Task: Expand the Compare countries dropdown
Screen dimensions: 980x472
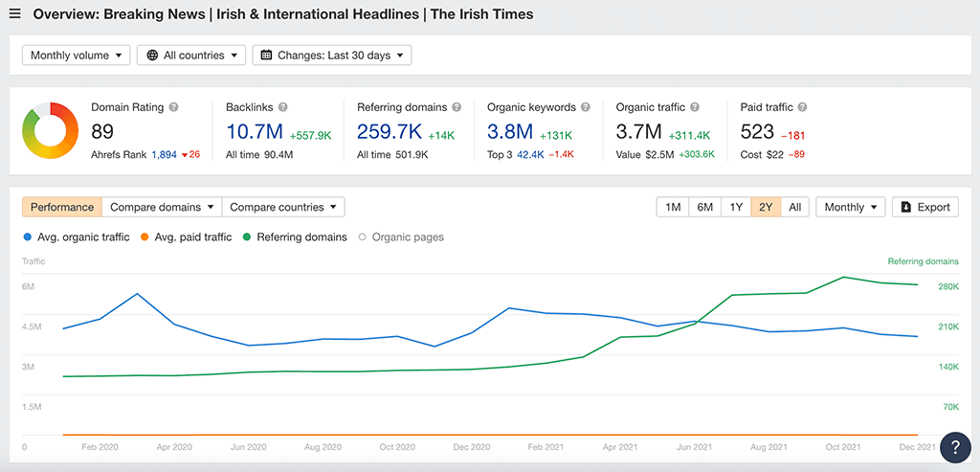Action: [x=283, y=207]
